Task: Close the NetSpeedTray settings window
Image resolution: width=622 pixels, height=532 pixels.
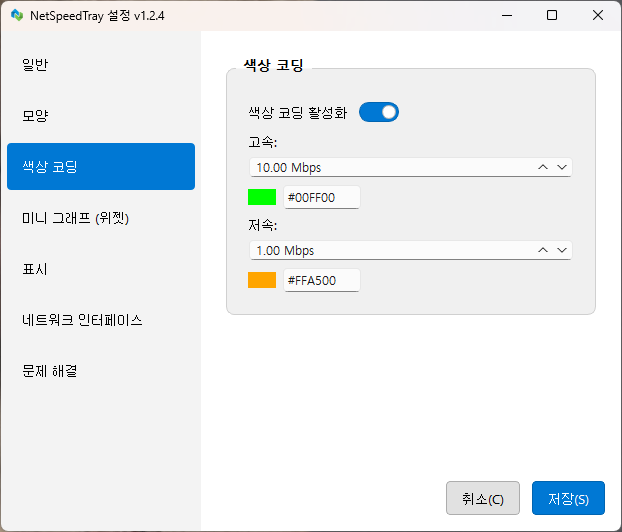Action: (x=598, y=15)
